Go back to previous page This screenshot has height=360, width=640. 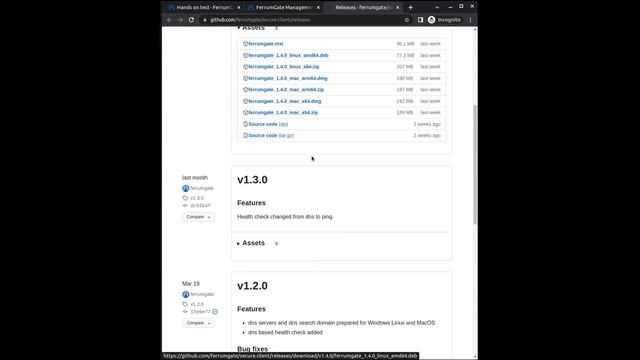coord(169,20)
